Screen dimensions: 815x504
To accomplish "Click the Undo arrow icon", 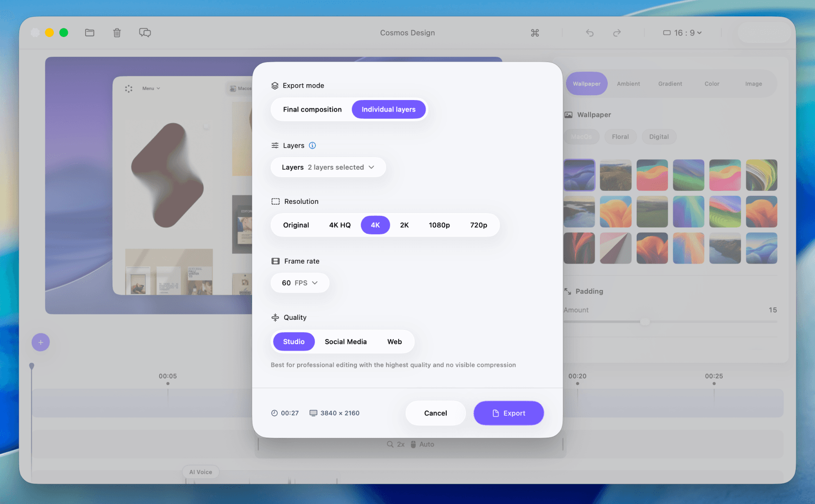I will pyautogui.click(x=589, y=33).
